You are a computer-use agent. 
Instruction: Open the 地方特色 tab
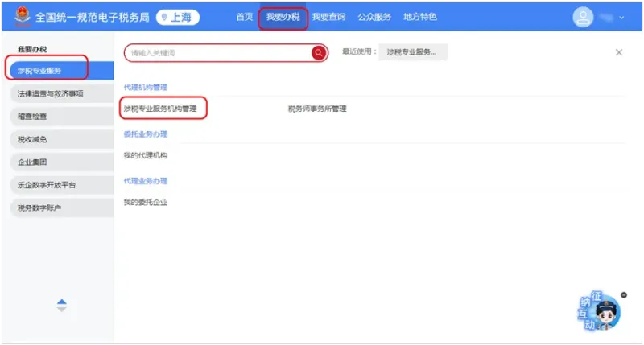coord(419,17)
